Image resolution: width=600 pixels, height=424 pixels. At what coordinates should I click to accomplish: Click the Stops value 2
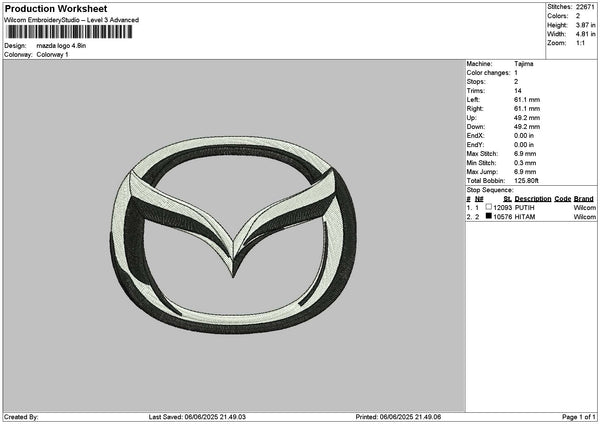click(x=516, y=82)
